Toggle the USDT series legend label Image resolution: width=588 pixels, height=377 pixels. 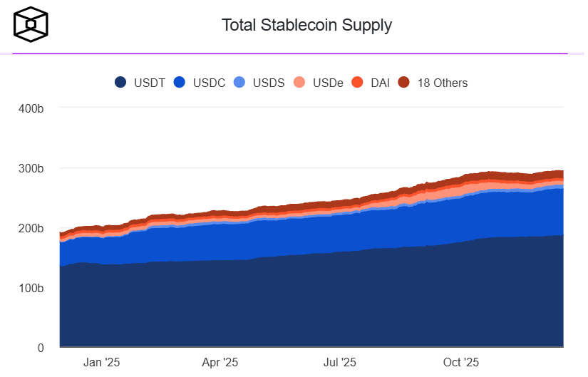point(149,83)
